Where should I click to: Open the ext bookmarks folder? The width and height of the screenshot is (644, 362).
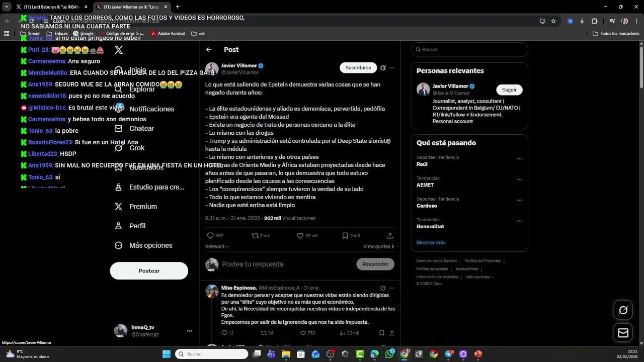click(198, 34)
